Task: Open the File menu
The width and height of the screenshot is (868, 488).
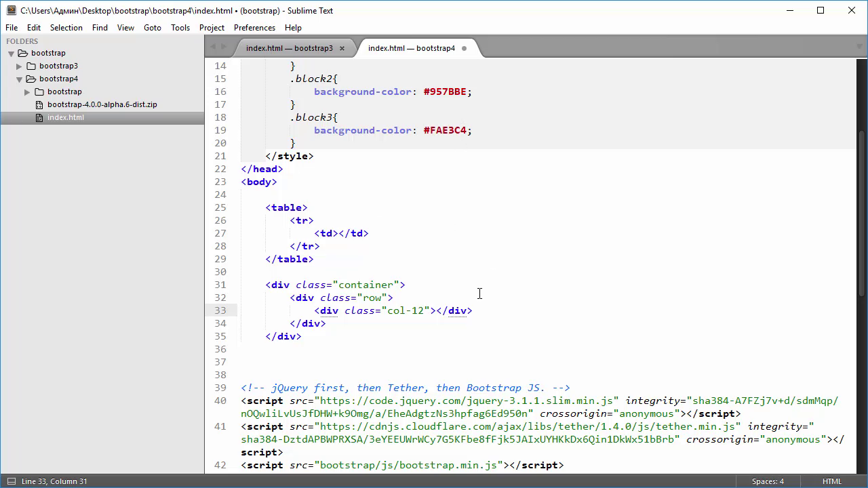Action: point(12,28)
